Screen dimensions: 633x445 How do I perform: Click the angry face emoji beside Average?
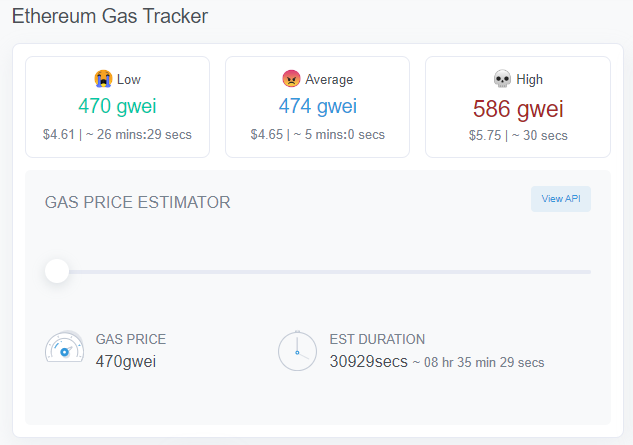(291, 78)
